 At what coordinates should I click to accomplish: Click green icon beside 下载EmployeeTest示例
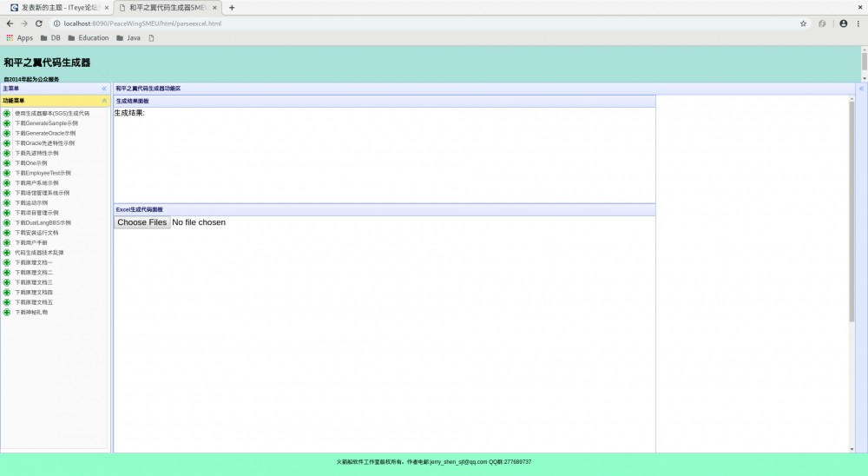coord(7,173)
